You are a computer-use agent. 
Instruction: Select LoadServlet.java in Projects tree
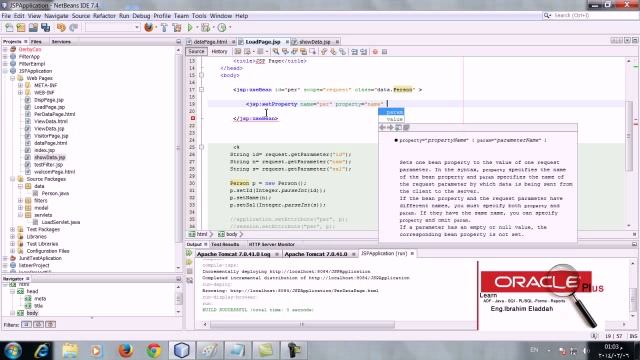(x=60, y=222)
